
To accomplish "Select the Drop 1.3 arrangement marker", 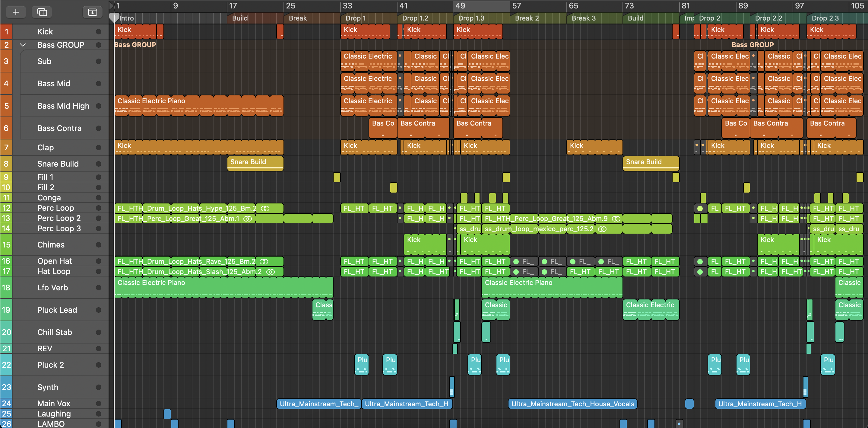I will tap(482, 18).
